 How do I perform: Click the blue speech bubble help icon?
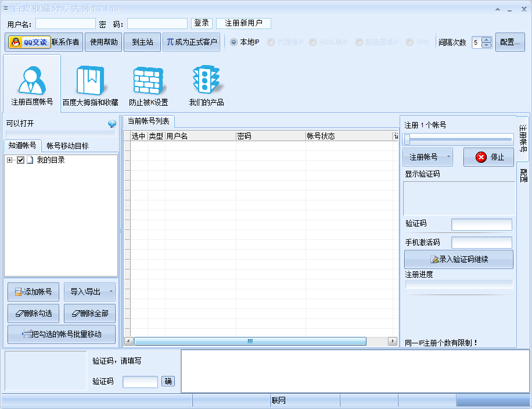112,124
